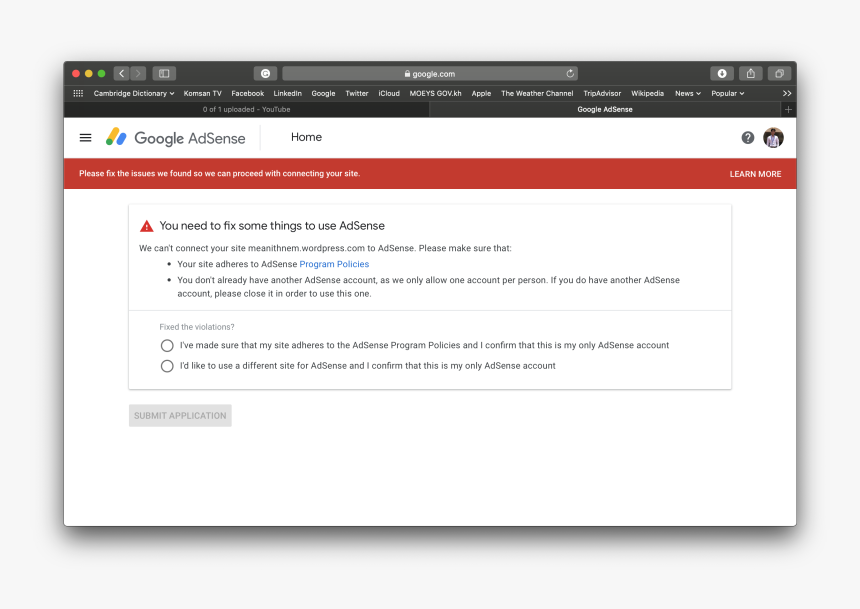Open the Komsan TV bookmark

[202, 93]
